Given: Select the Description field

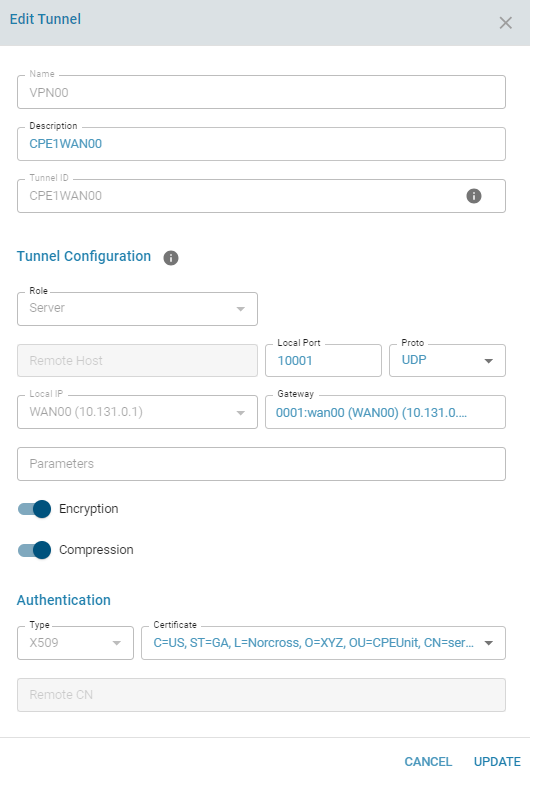Looking at the screenshot, I should 261,144.
